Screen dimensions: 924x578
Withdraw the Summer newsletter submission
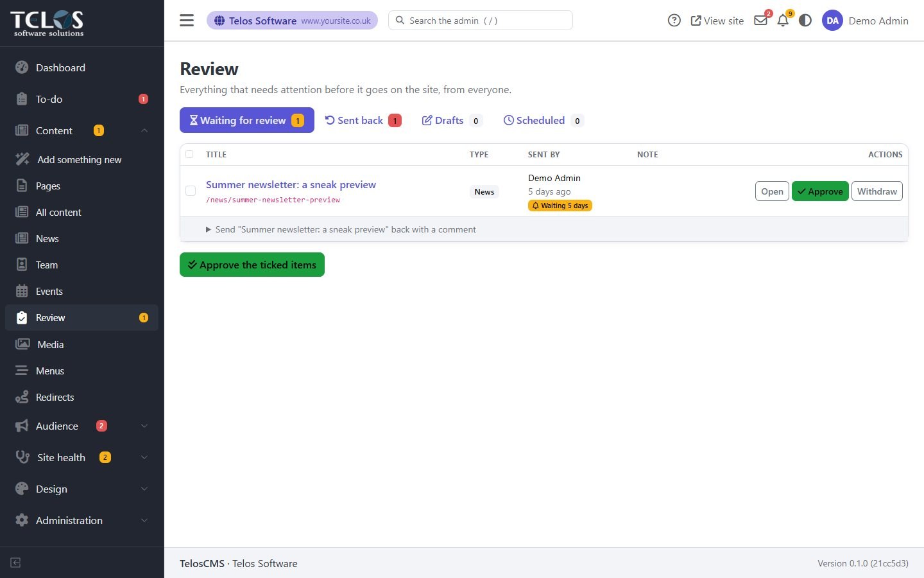point(877,191)
